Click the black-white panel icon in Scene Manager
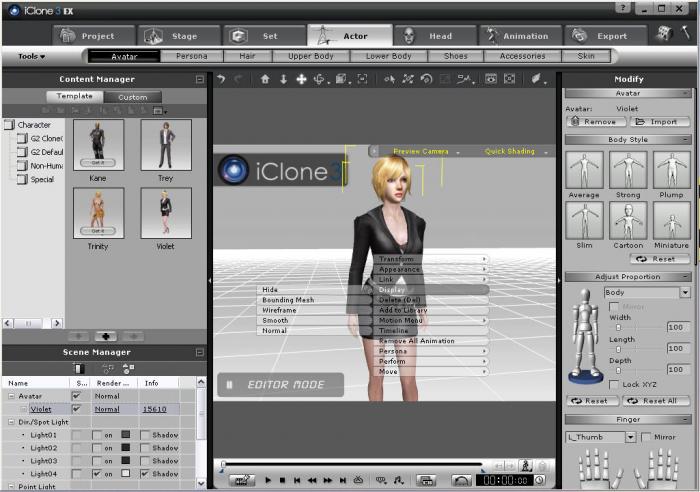 [x=79, y=368]
